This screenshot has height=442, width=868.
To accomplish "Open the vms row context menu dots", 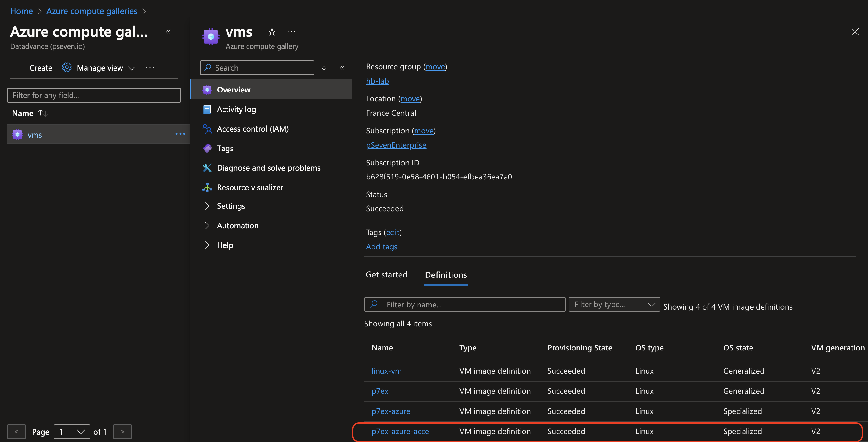I will coord(180,134).
